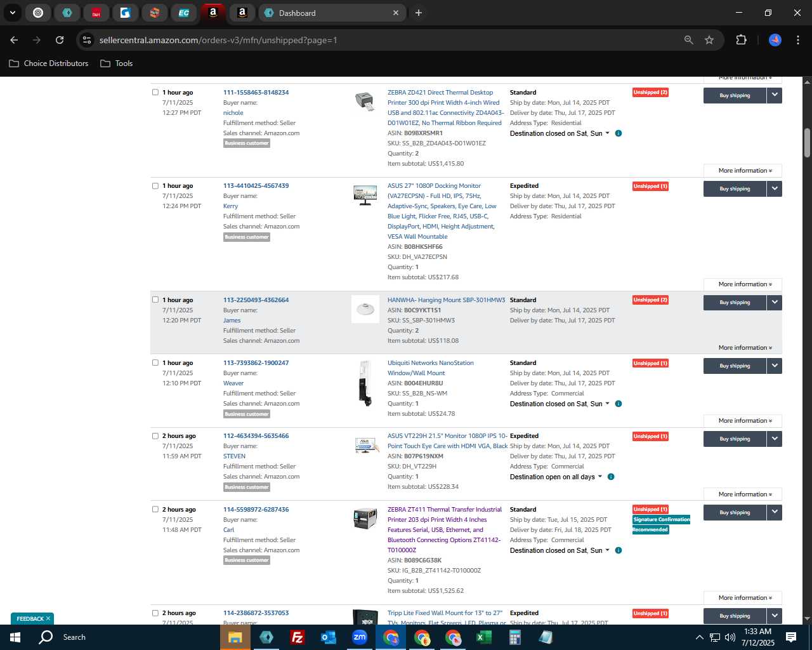Click the Ubiquiti NanoStation mount thumbnail
Screen dimensions: 812x650
point(365,383)
